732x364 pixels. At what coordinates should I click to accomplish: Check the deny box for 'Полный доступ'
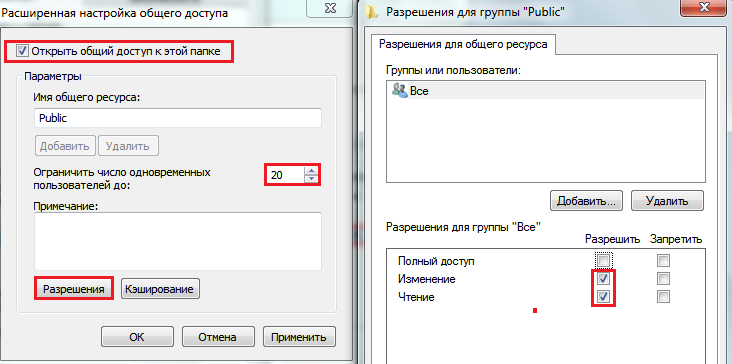(663, 260)
